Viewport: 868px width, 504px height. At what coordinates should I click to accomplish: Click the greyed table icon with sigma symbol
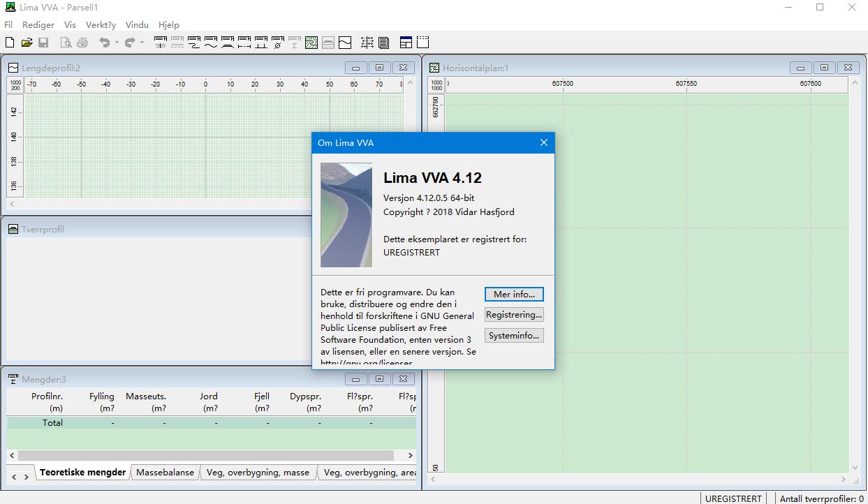(295, 43)
